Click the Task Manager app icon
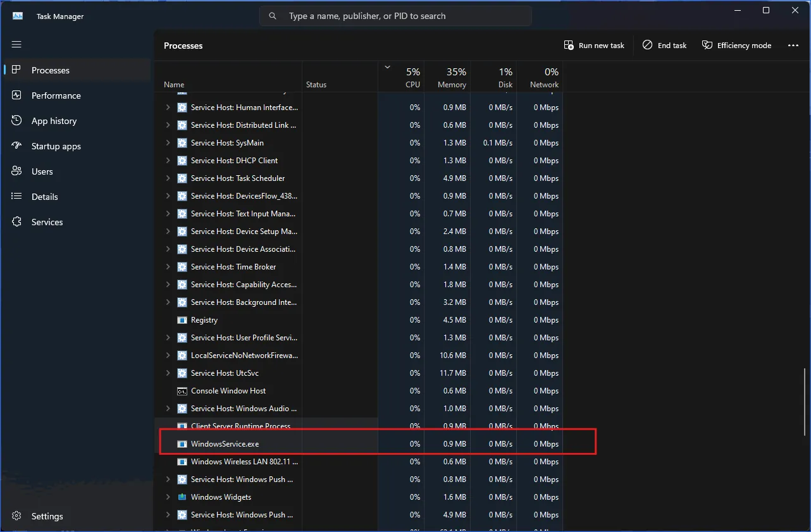 point(16,15)
